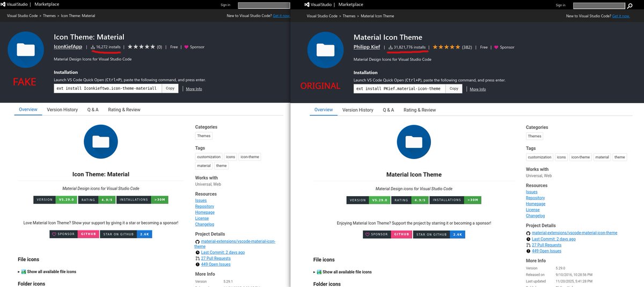644x287 pixels.
Task: Open the Version History tab on the left page
Action: pos(62,110)
